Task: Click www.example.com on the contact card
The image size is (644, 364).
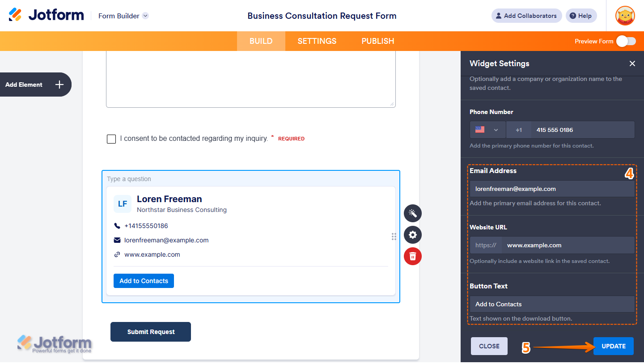Action: tap(152, 254)
